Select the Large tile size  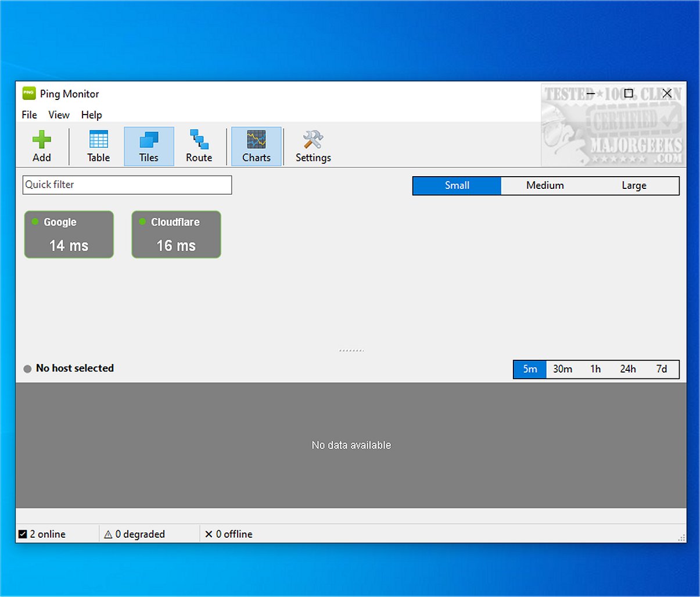(x=634, y=185)
